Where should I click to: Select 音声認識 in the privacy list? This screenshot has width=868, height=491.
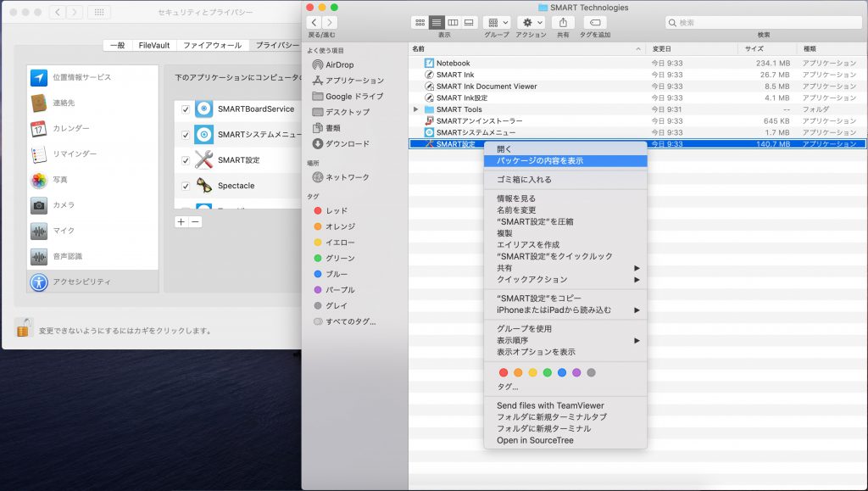pyautogui.click(x=92, y=256)
